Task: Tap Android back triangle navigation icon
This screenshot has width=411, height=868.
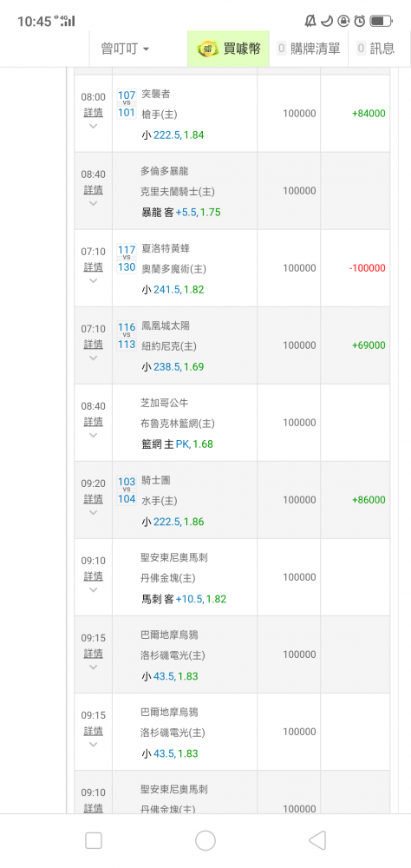Action: pyautogui.click(x=317, y=840)
